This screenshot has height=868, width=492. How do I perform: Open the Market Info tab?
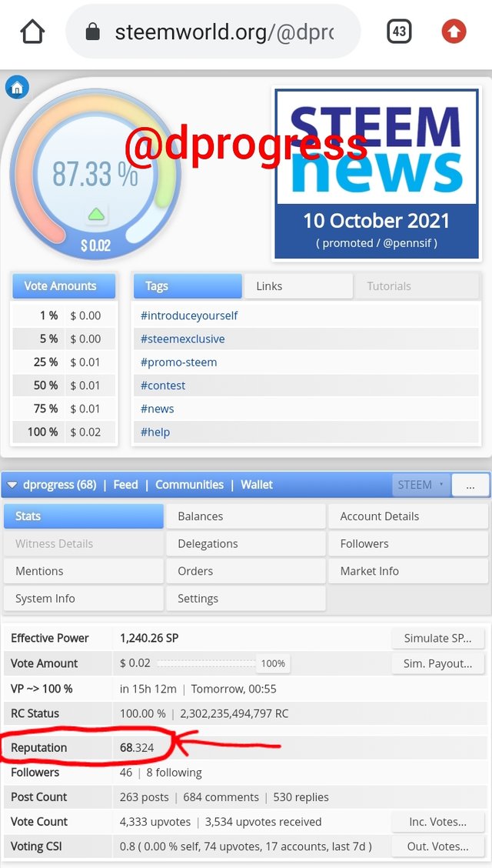(408, 571)
